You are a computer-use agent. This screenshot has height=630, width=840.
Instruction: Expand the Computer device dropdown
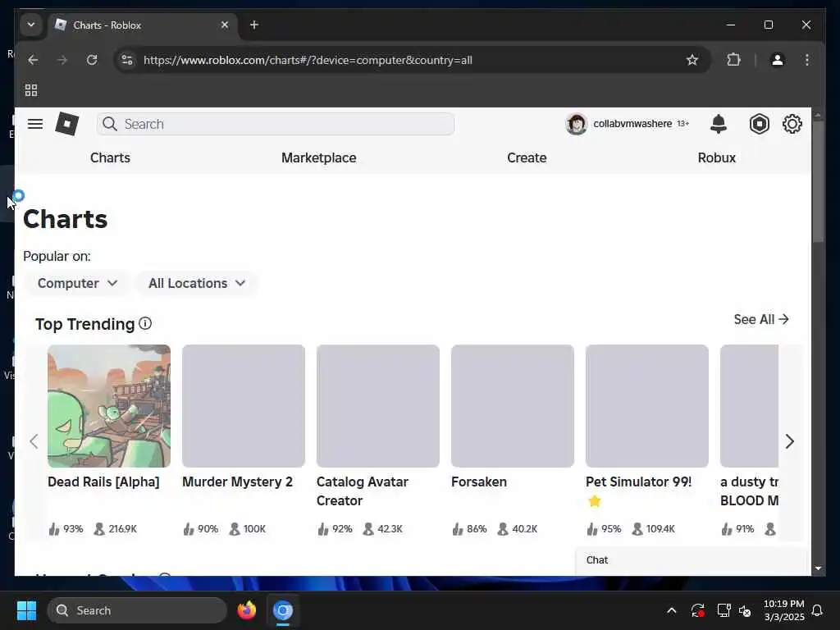coord(77,283)
